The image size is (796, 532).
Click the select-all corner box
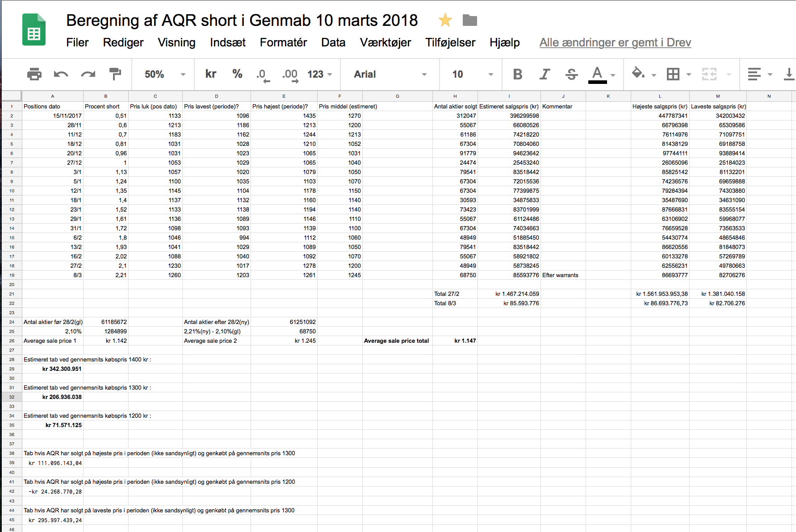tap(12, 96)
